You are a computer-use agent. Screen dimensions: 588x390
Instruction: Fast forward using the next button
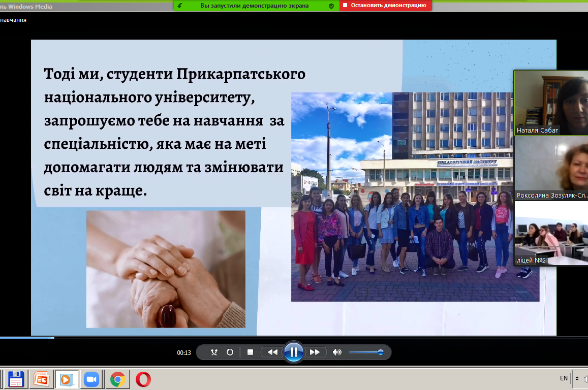(x=315, y=352)
